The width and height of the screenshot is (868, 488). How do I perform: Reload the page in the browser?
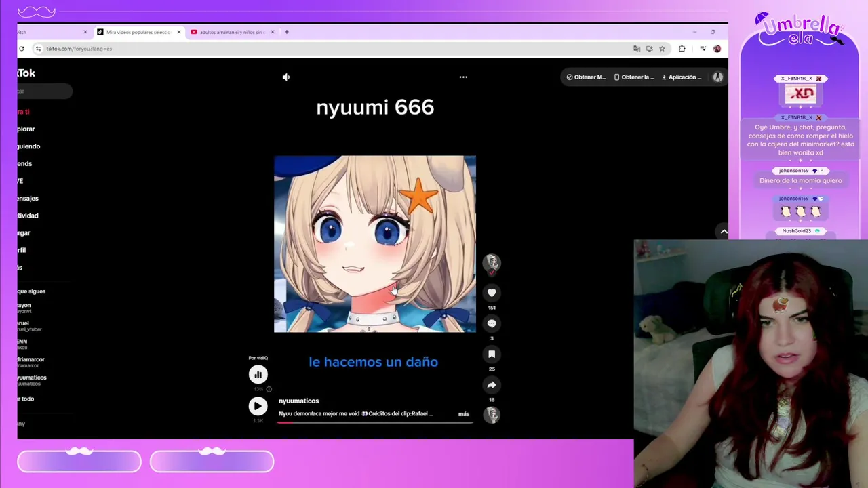[22, 49]
